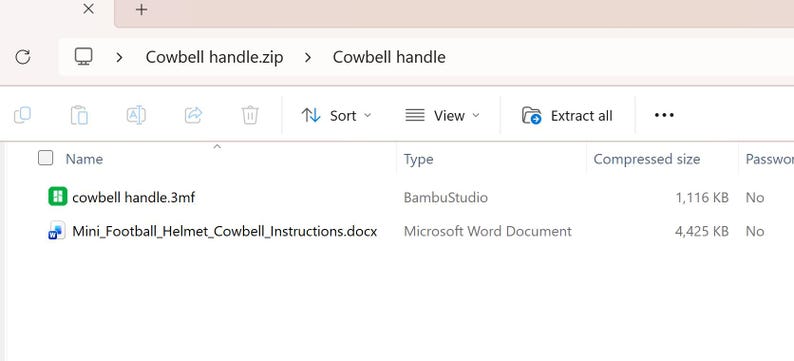Screen dimensions: 794x361
Task: Click the Extract all button
Action: click(x=567, y=116)
